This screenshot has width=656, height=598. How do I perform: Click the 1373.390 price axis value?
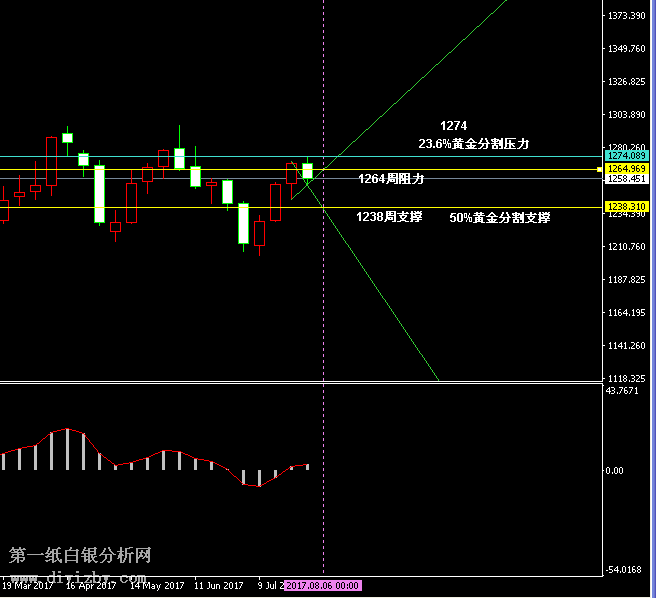click(626, 16)
